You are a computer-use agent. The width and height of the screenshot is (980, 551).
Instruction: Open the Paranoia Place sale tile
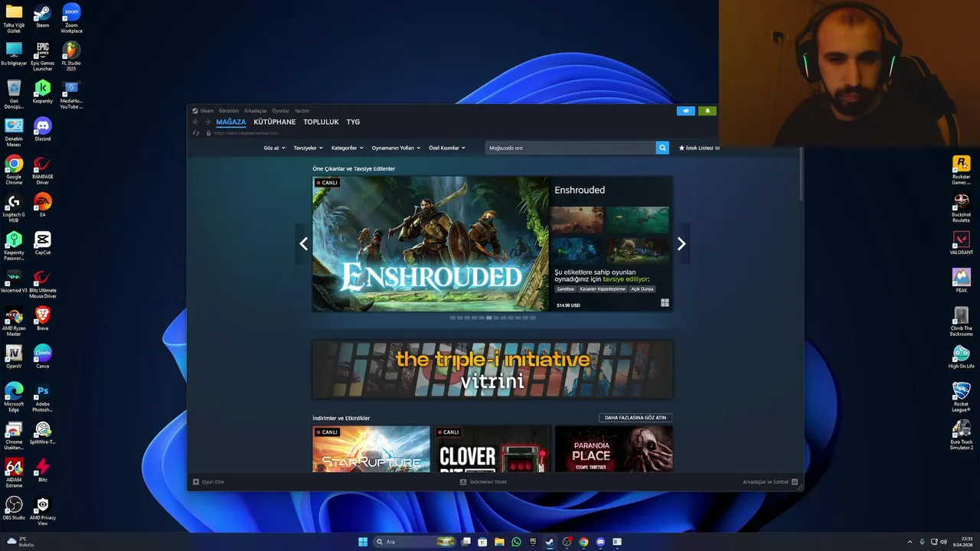click(614, 448)
